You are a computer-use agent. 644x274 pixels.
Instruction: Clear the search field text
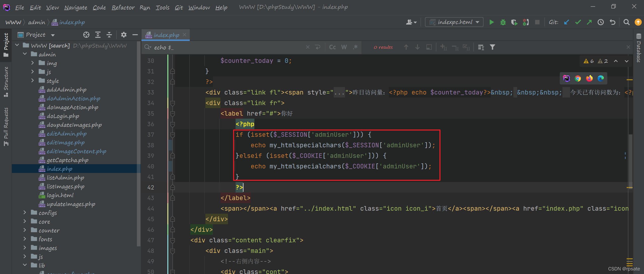(308, 47)
